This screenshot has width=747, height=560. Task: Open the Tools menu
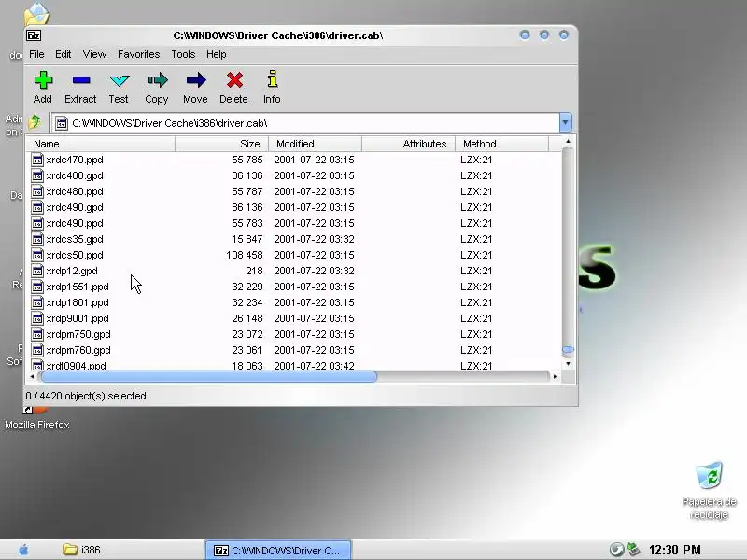(183, 54)
